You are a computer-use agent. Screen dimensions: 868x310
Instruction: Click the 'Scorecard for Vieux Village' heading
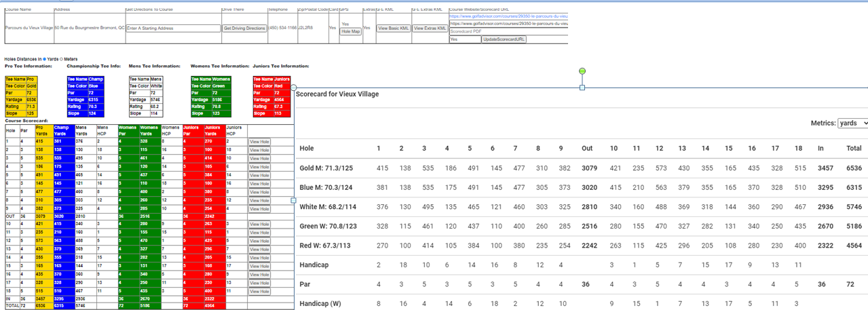click(x=337, y=94)
